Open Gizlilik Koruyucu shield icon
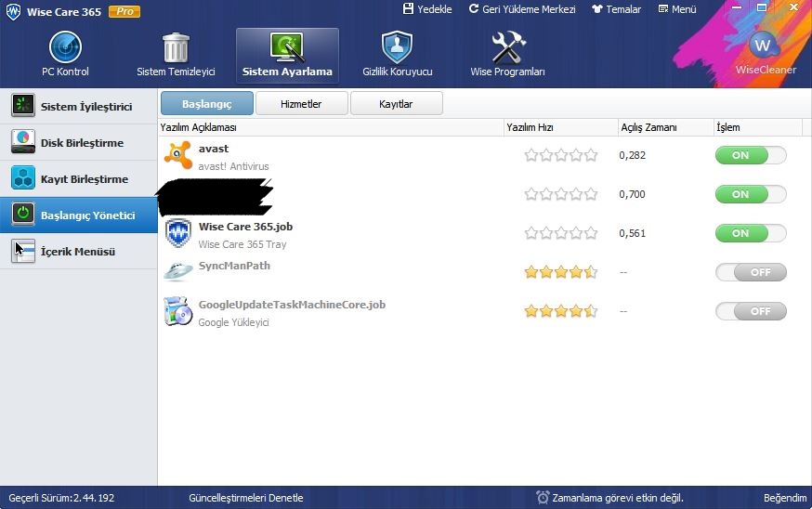 [x=398, y=47]
